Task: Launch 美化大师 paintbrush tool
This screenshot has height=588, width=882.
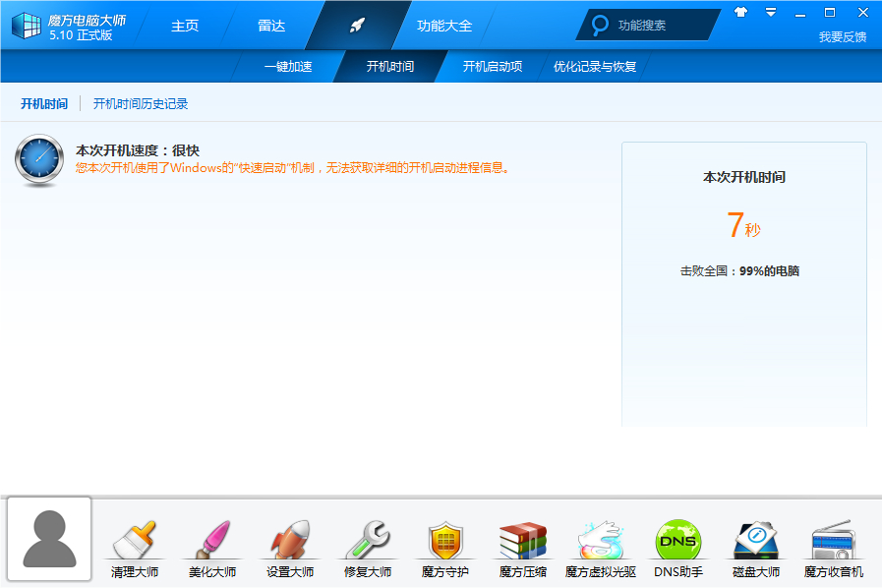Action: pyautogui.click(x=212, y=540)
